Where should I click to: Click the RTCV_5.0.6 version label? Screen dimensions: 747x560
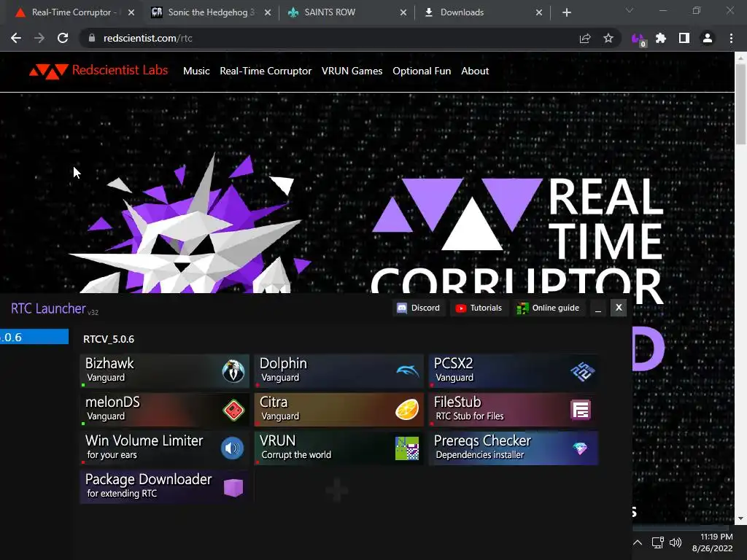pyautogui.click(x=109, y=339)
